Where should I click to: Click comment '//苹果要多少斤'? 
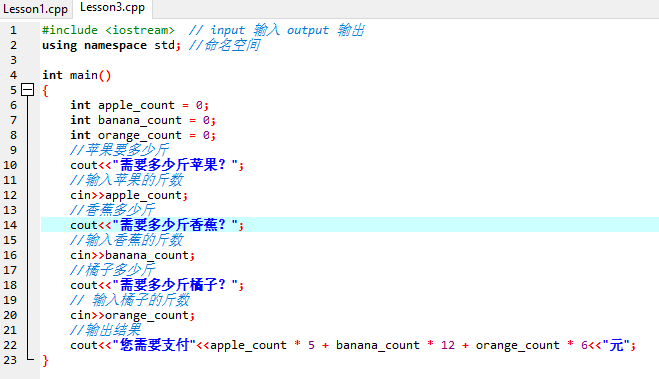(x=119, y=150)
